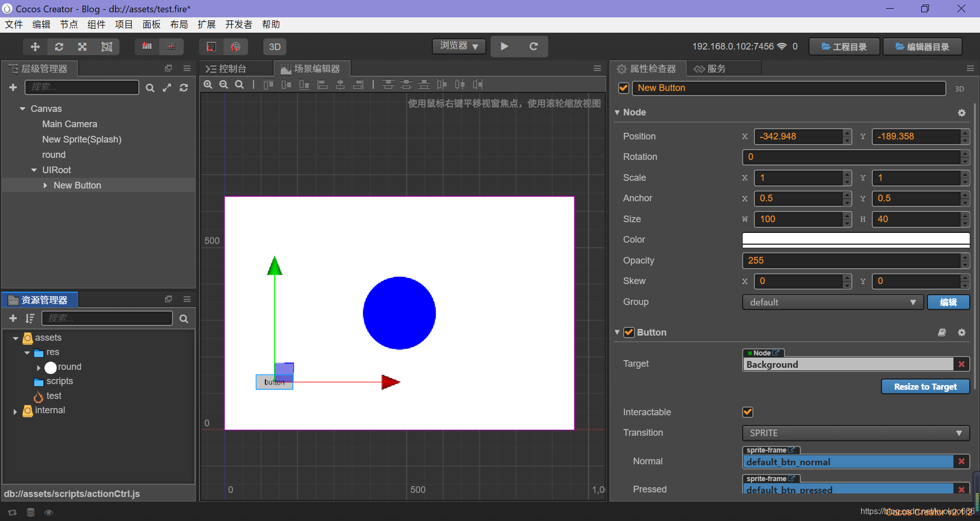Expand the internal folder

click(15, 411)
